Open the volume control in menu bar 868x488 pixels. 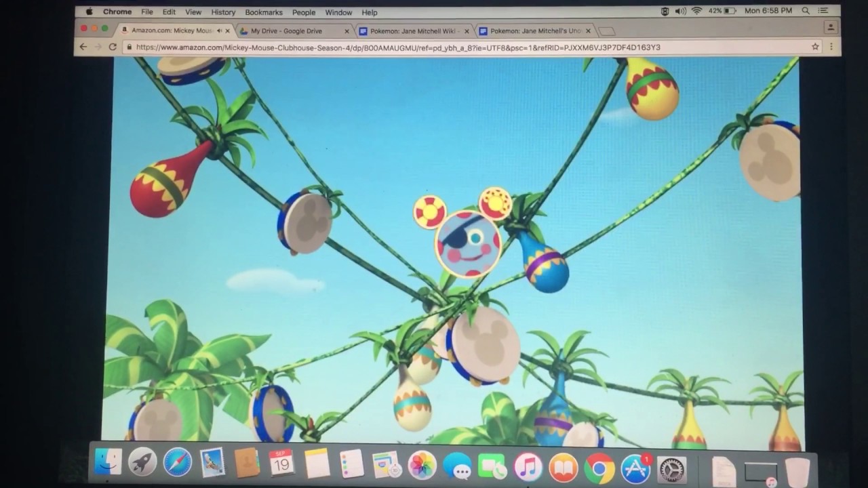681,12
